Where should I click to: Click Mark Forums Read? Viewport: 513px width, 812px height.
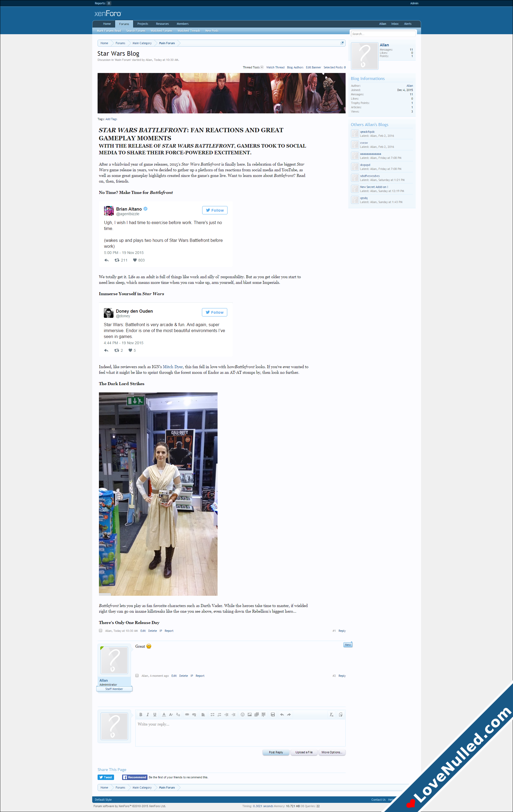tap(109, 31)
